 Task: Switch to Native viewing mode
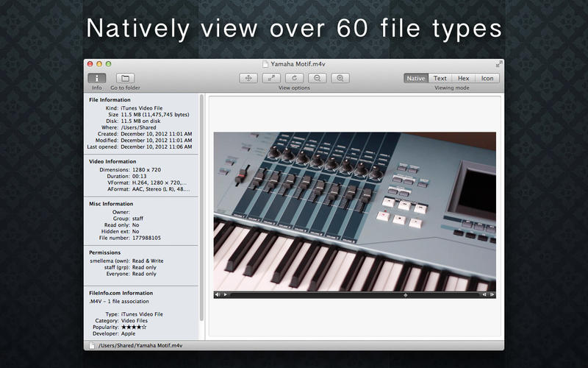click(x=416, y=78)
